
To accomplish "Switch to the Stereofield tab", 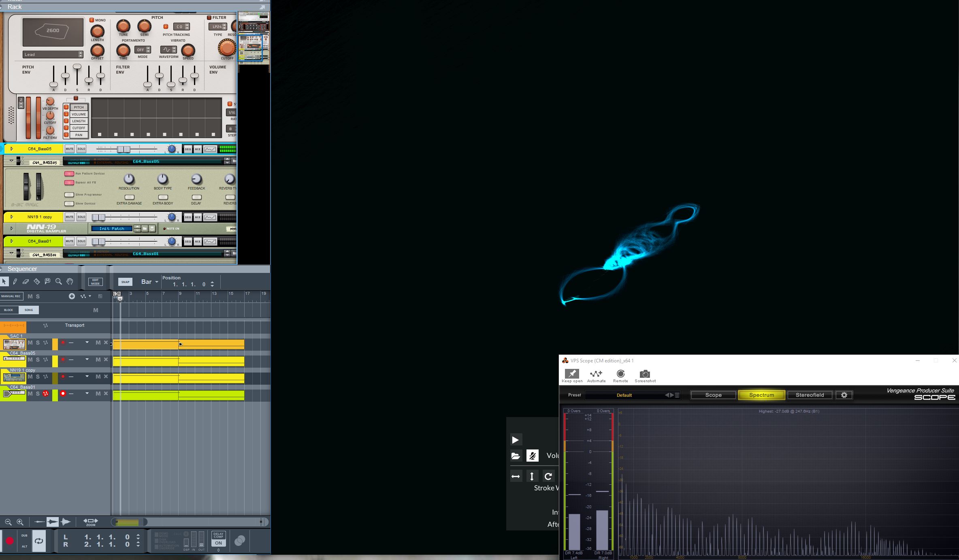I will coord(810,395).
